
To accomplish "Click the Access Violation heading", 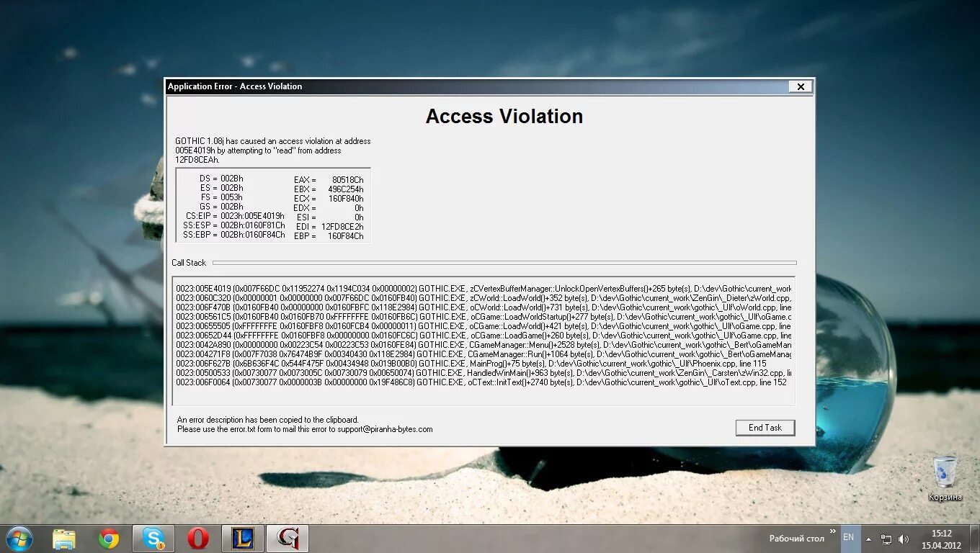I will click(x=504, y=117).
